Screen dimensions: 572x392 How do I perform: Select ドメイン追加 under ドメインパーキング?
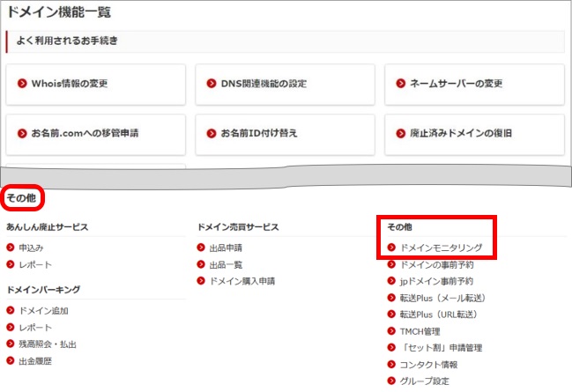[x=43, y=311]
